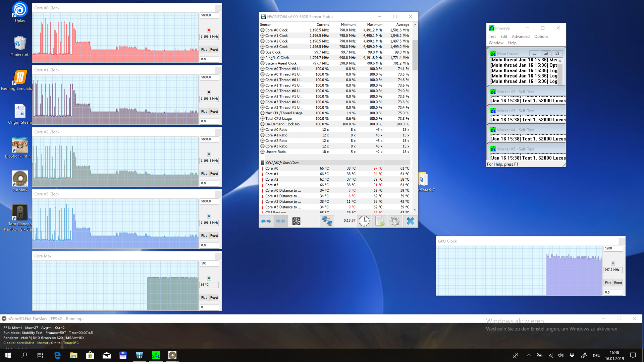Screen dimensions: 644x362
Task: Click the collapse columns arrows icon in HWiNFO
Action: [x=281, y=221]
